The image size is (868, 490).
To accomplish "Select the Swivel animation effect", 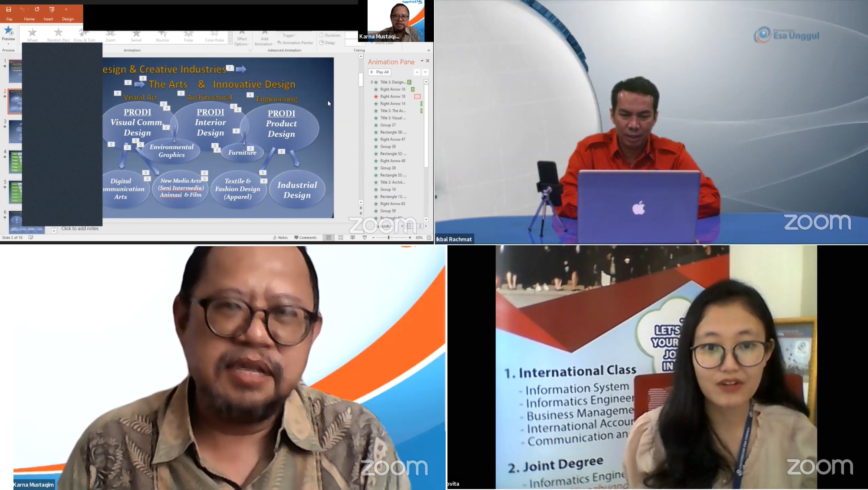I will coord(136,36).
